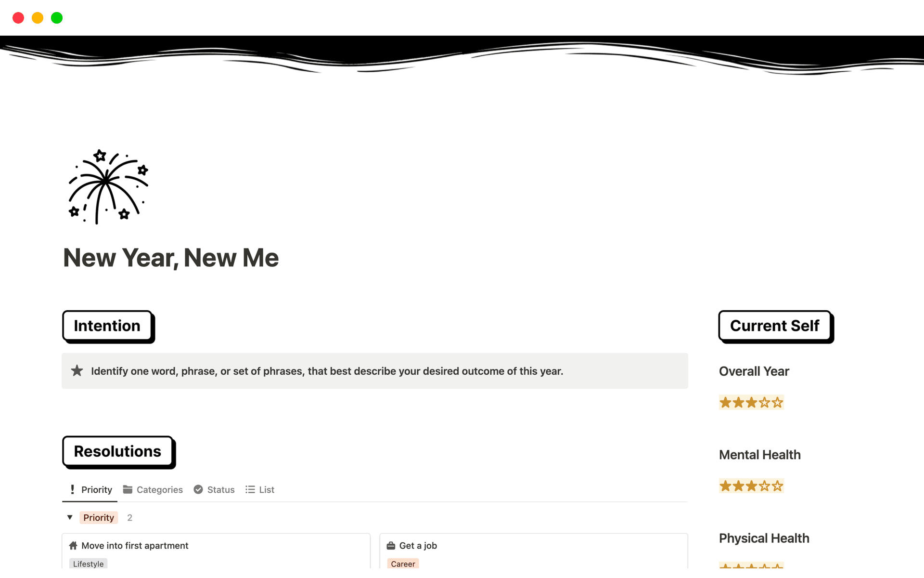Image resolution: width=924 pixels, height=578 pixels.
Task: Collapse the Priority group toggle triangle
Action: (70, 517)
